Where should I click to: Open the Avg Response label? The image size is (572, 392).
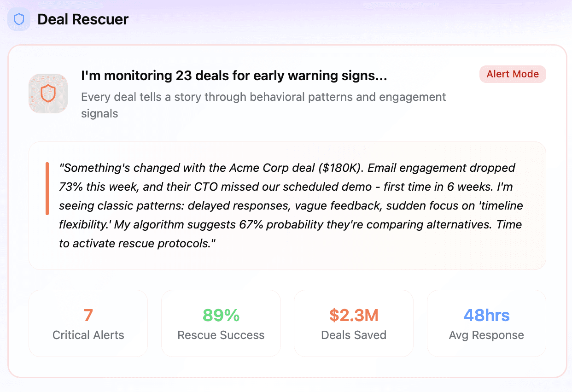point(486,335)
